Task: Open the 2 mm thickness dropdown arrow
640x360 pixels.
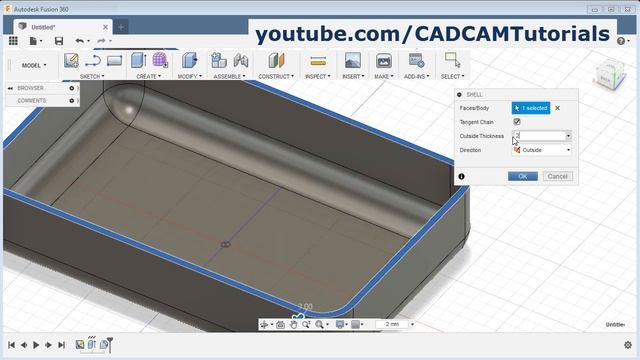Action: point(412,324)
